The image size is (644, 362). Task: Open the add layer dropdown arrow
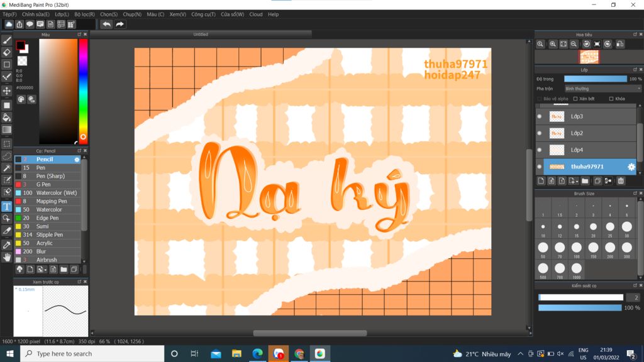coord(577,182)
